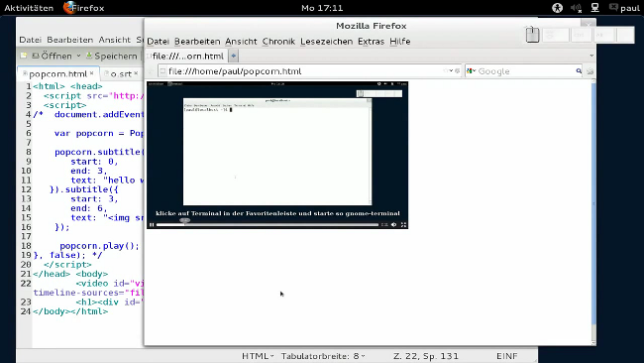This screenshot has height=363, width=644.
Task: Open the Firefox application menu in top bar
Action: (84, 8)
